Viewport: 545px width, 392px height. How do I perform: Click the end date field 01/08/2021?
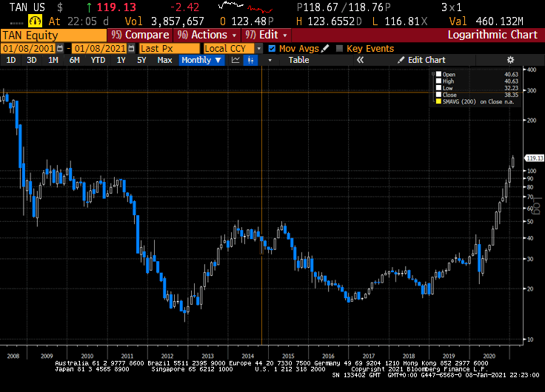coord(100,49)
